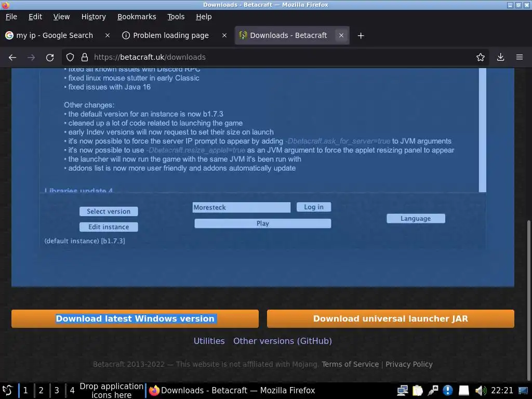Switch to 'Problem loading page' tab
This screenshot has height=399, width=532.
tap(174, 35)
